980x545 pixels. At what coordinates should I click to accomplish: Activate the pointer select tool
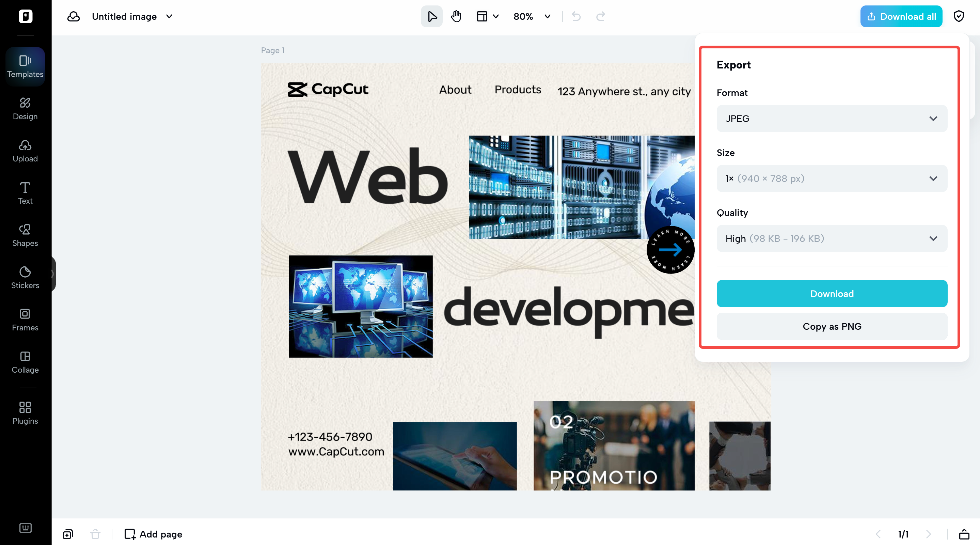431,16
